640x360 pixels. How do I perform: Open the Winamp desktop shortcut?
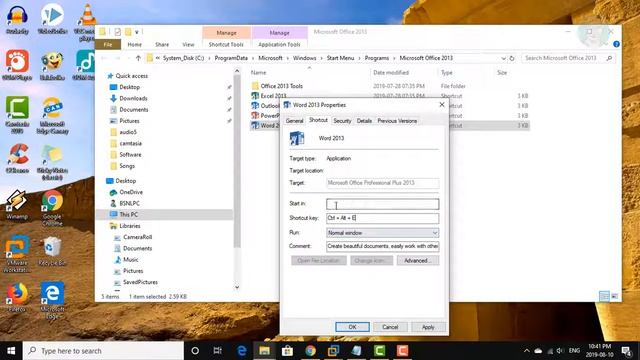(17, 205)
